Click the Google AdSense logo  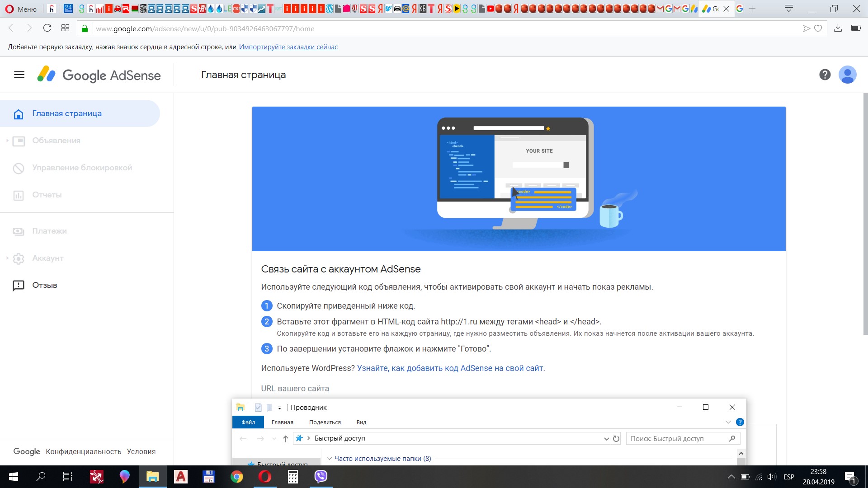(99, 75)
